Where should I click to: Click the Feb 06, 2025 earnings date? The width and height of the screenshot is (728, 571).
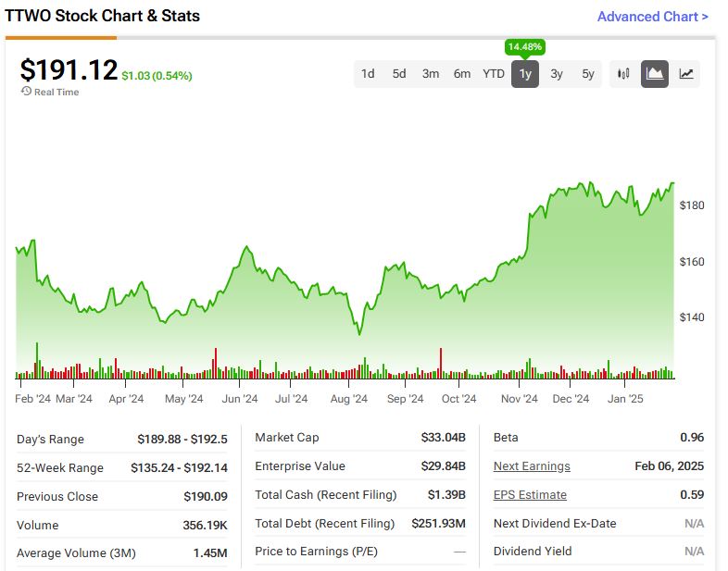tap(670, 466)
